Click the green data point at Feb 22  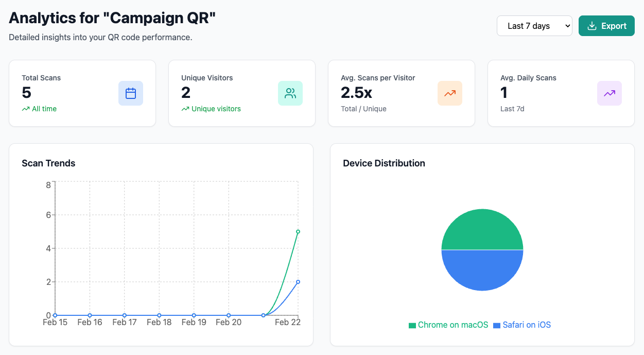coord(298,232)
